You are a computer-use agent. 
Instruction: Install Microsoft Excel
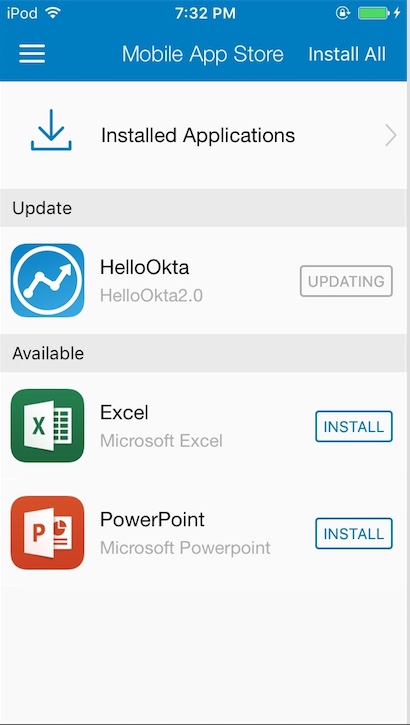[x=354, y=426]
